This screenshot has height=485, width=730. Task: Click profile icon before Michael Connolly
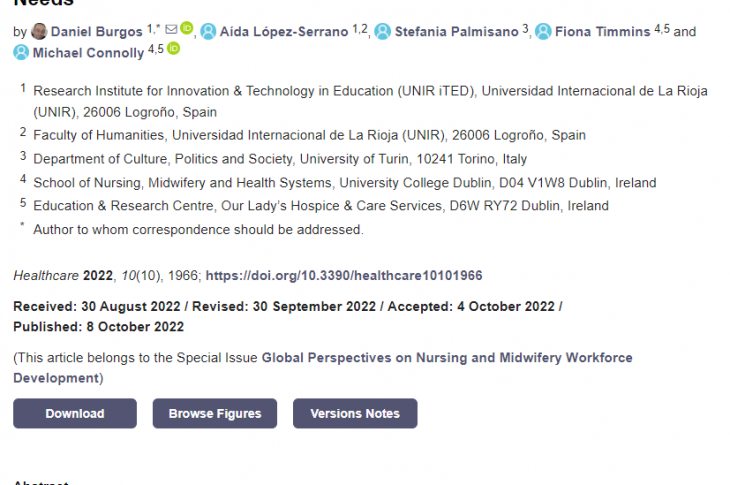point(21,52)
